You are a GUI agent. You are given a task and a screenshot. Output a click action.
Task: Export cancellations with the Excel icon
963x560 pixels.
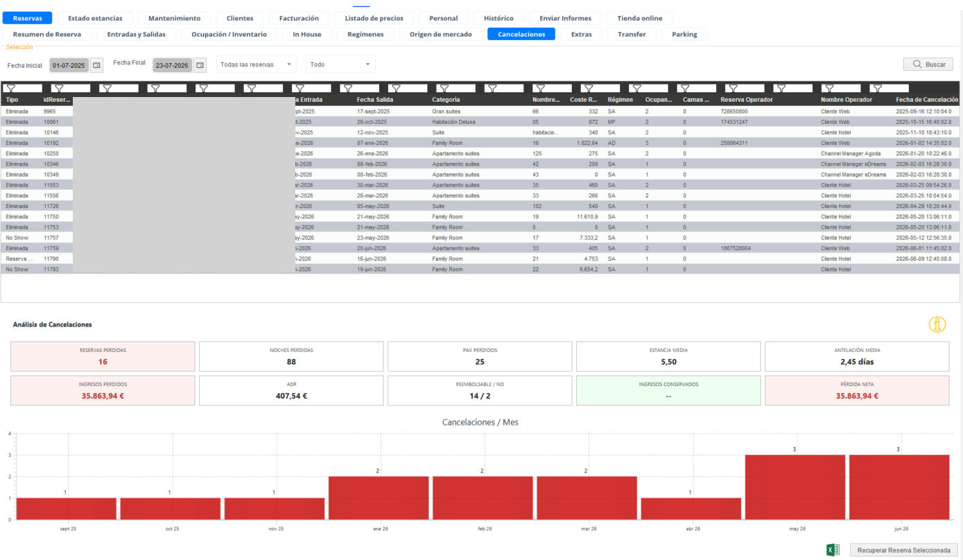pos(833,550)
